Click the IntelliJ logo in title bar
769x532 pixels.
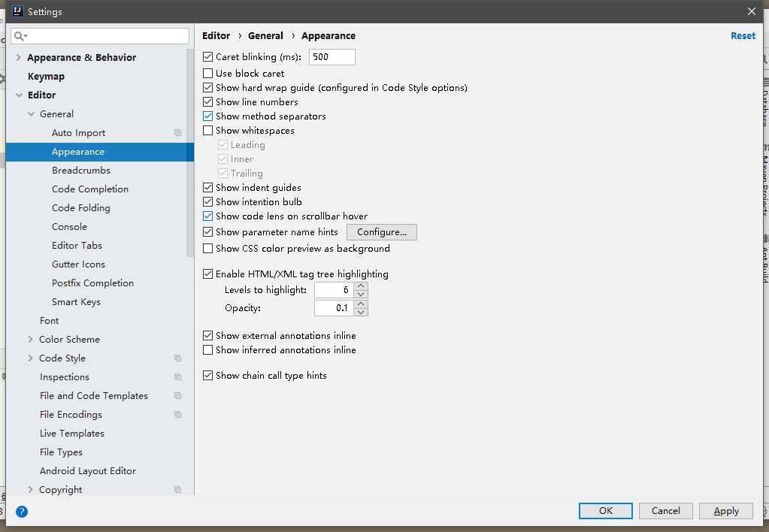17,11
